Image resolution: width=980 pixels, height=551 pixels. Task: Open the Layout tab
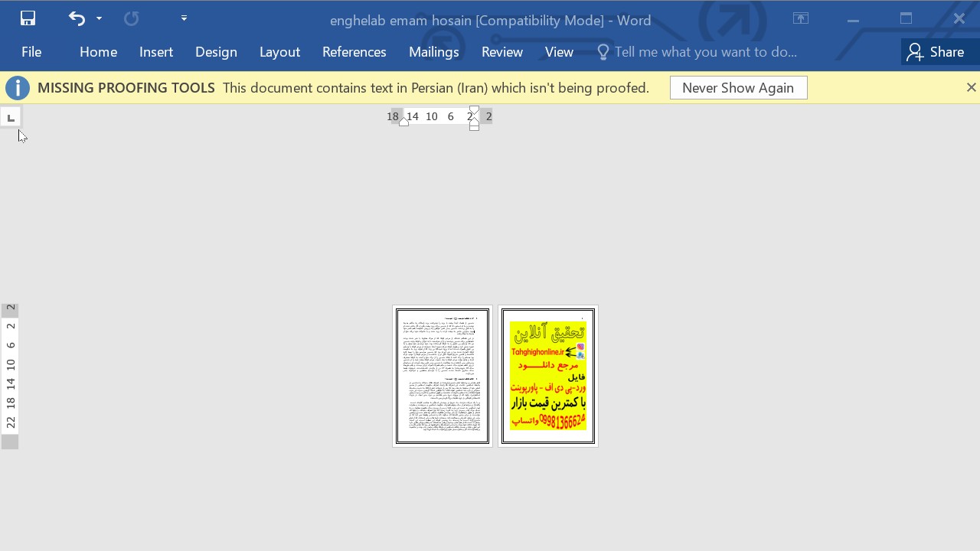279,52
